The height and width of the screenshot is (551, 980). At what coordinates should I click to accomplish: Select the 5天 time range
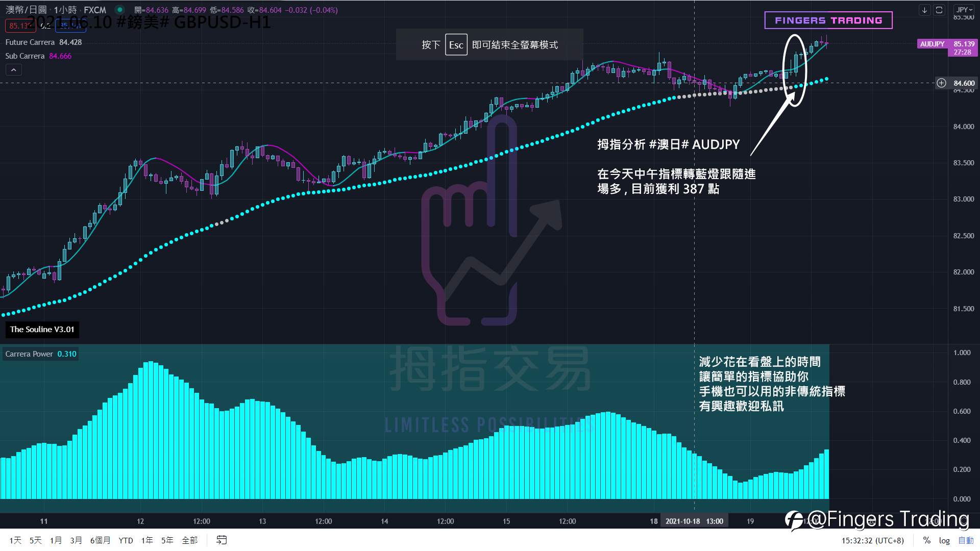click(x=35, y=540)
